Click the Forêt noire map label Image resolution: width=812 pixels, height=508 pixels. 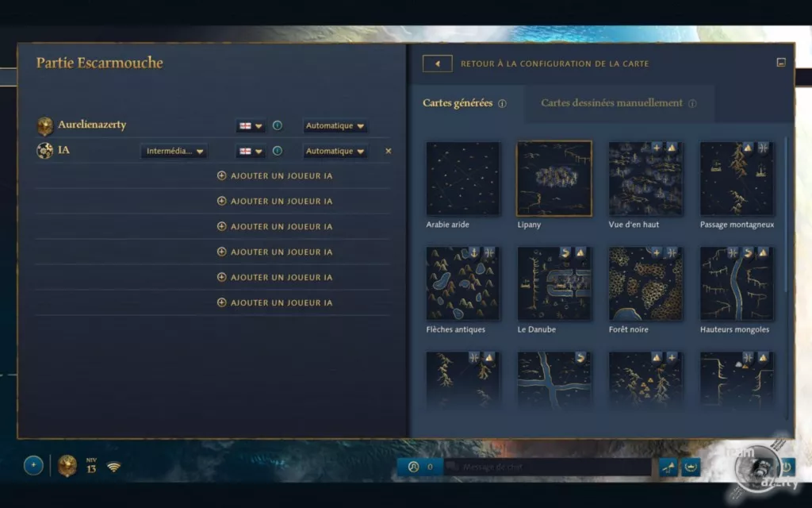(x=628, y=329)
